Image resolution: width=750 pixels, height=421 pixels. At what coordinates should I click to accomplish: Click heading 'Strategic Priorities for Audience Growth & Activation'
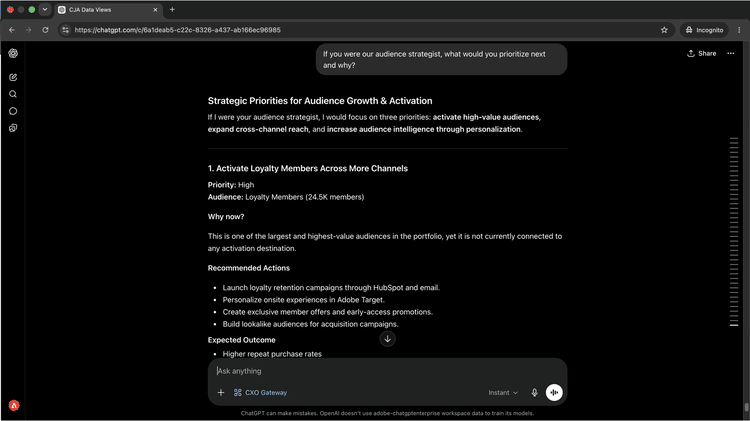pyautogui.click(x=320, y=101)
